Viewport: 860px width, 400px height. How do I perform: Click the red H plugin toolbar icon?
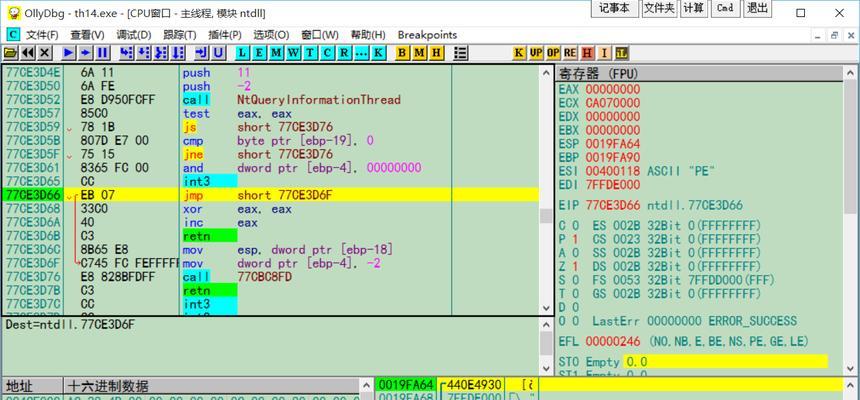click(587, 53)
